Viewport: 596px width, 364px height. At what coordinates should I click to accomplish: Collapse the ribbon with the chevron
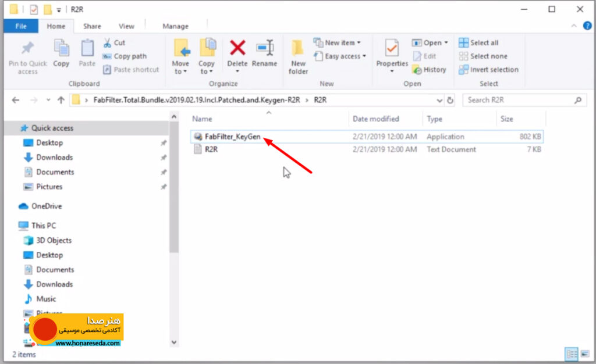tap(574, 26)
